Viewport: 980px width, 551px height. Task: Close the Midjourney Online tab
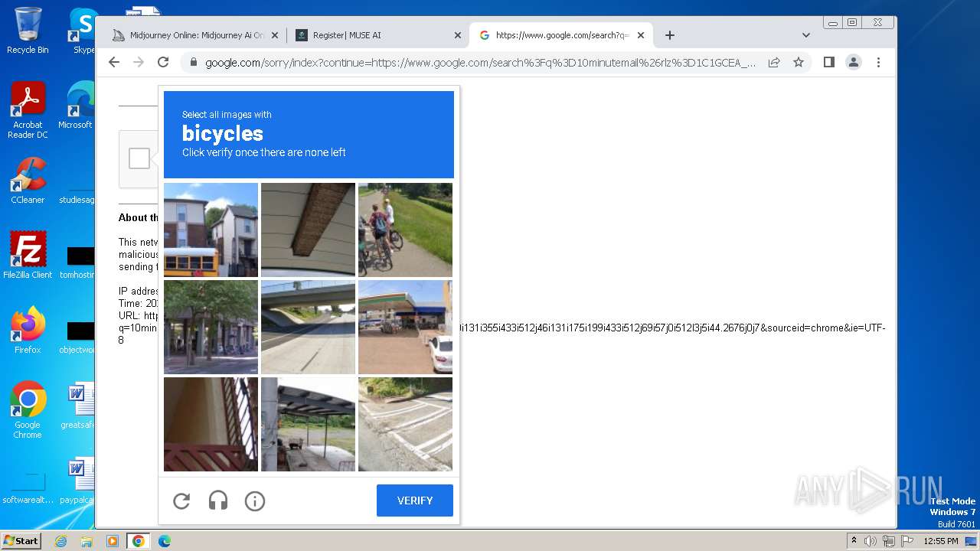pyautogui.click(x=275, y=35)
